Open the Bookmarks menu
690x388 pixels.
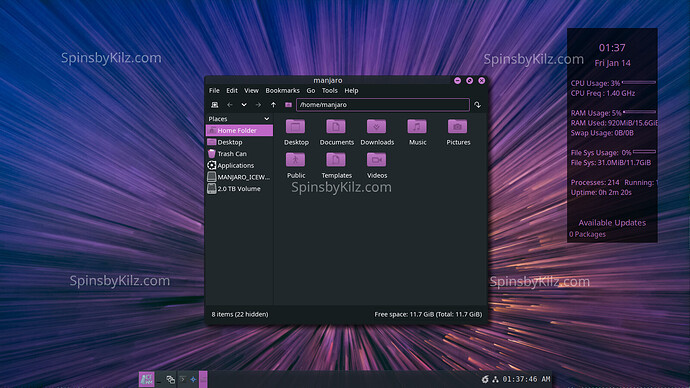pyautogui.click(x=283, y=91)
